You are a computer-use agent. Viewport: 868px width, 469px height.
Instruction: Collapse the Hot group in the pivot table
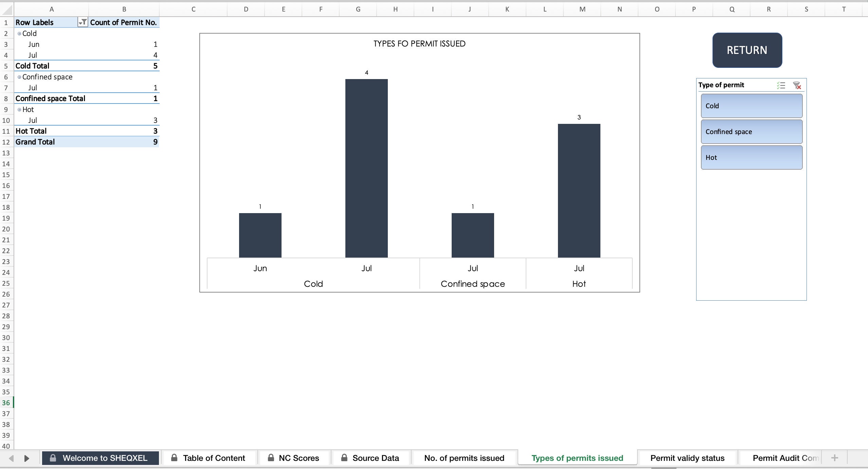pyautogui.click(x=20, y=109)
